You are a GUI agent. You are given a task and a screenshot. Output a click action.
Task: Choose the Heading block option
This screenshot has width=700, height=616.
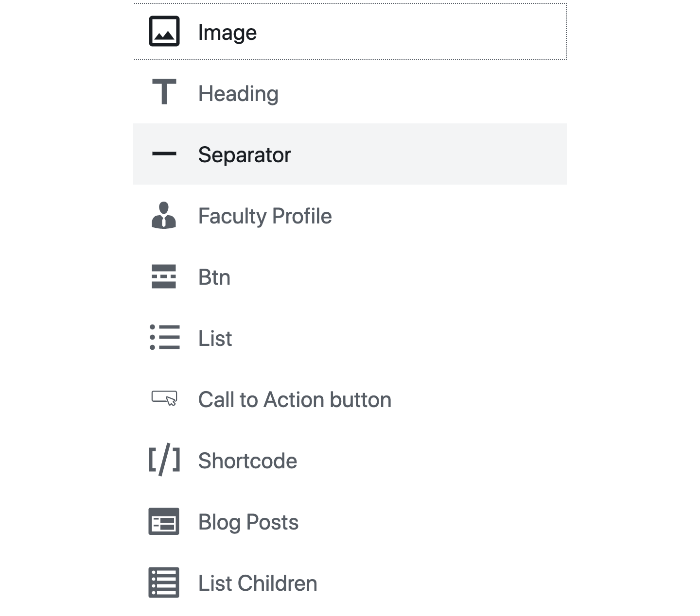(x=238, y=94)
